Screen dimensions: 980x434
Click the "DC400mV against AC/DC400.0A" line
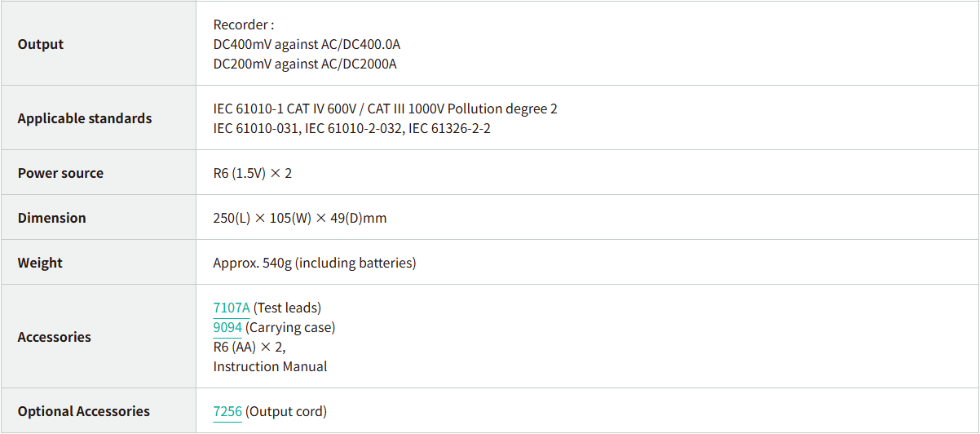[x=308, y=44]
